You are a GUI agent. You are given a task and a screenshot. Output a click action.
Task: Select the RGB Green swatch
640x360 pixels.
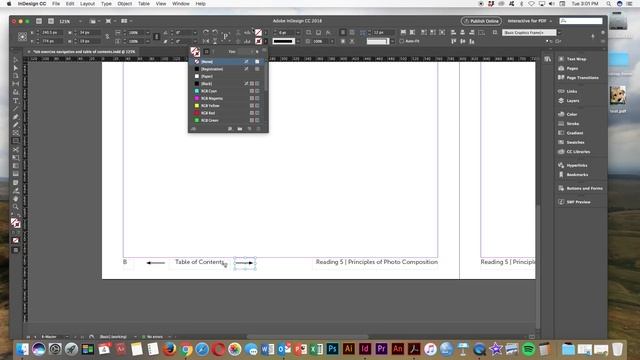point(228,120)
